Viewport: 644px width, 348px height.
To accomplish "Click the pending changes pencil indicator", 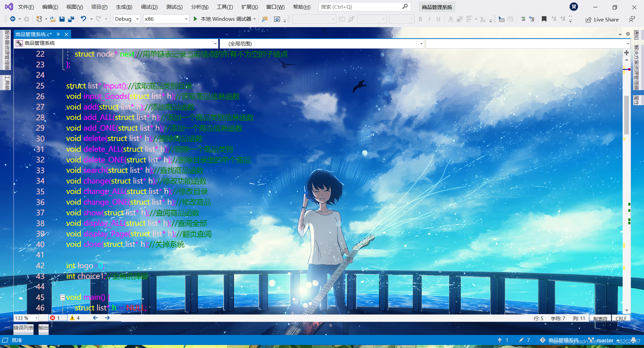I will [524, 340].
